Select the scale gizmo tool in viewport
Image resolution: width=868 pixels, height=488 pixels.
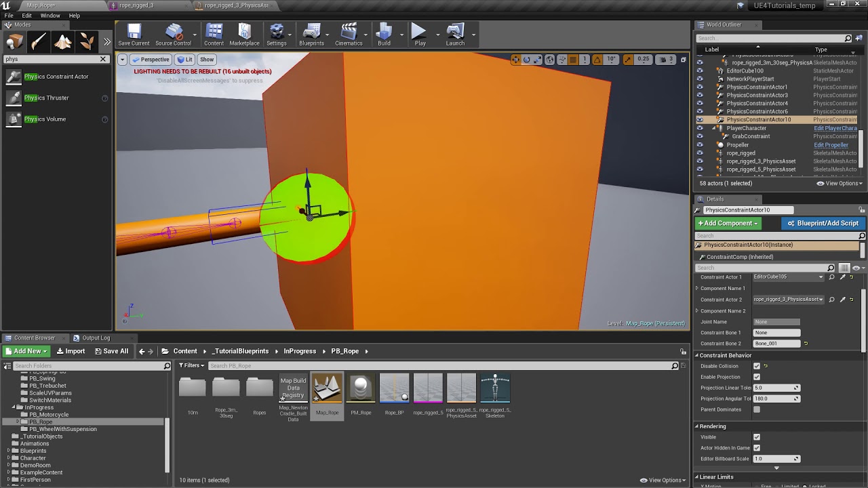[x=537, y=60]
